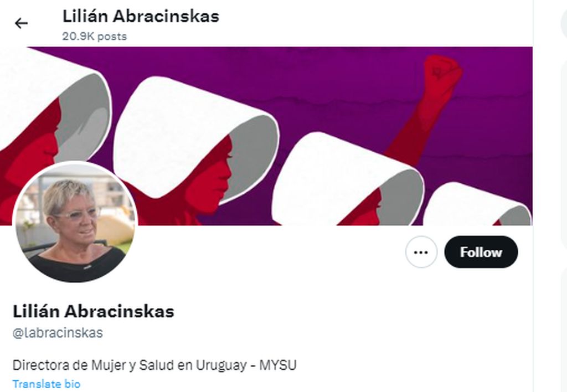Click the partially visible rightmost bonnet
The height and width of the screenshot is (392, 567).
(477, 204)
